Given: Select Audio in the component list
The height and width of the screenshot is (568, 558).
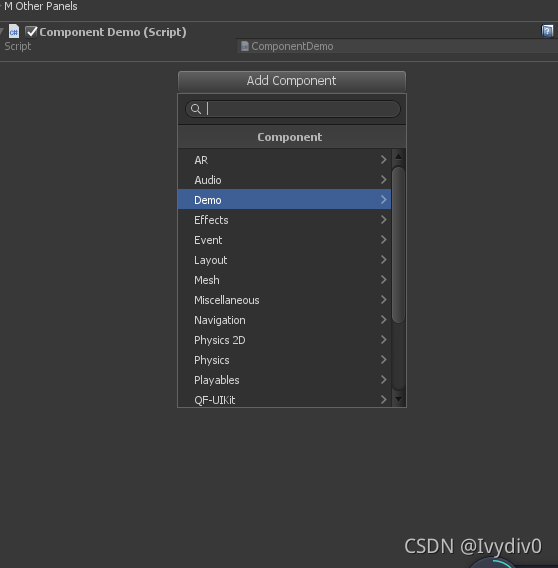Looking at the screenshot, I should (x=284, y=180).
